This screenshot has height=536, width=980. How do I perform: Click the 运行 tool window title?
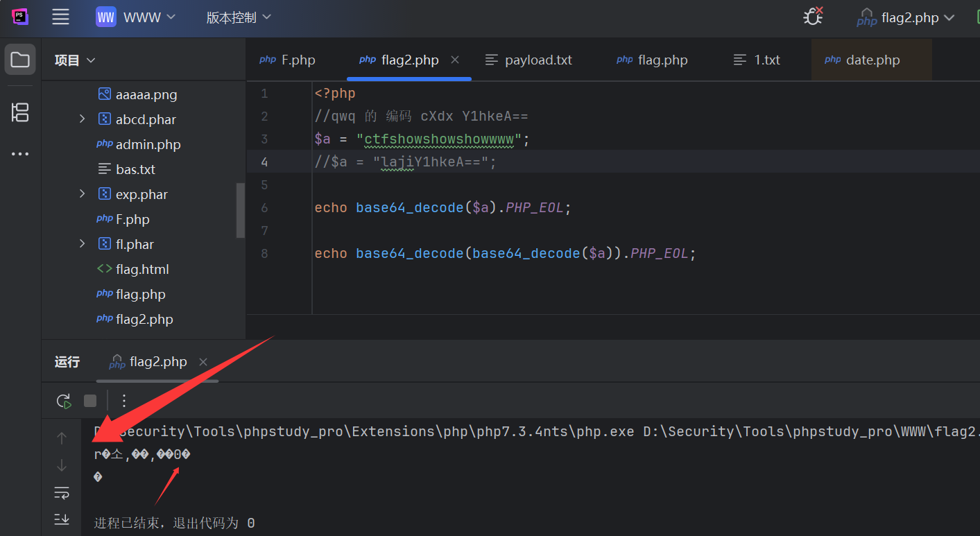coord(67,362)
